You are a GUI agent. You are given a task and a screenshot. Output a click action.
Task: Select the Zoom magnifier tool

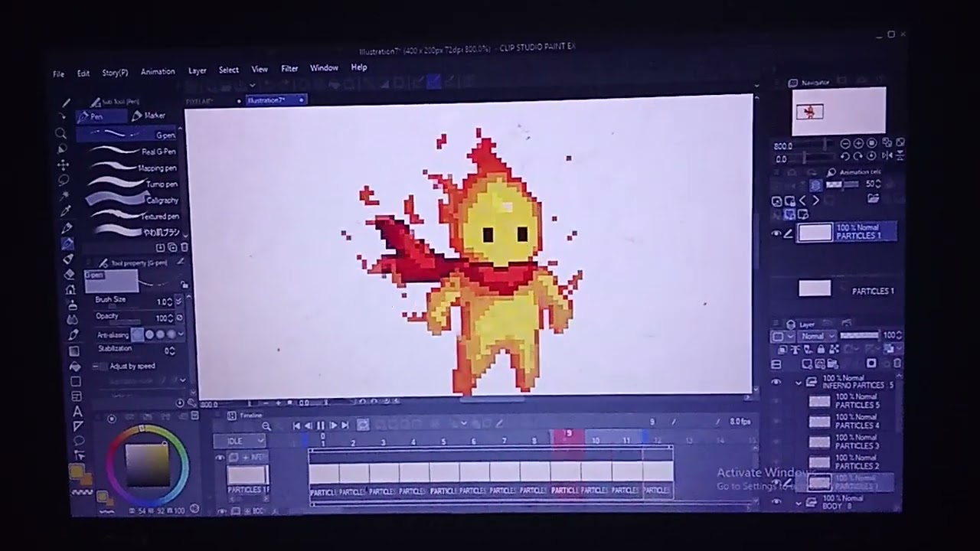tap(60, 133)
